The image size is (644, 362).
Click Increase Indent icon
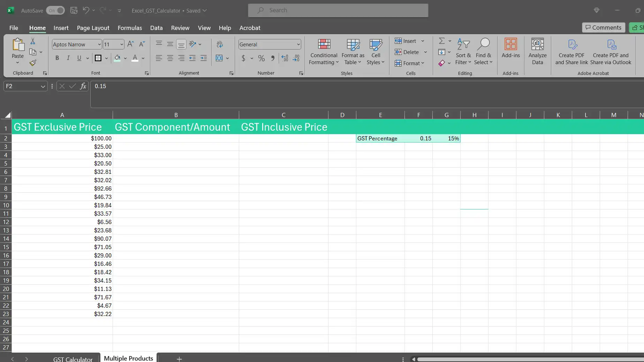click(x=204, y=58)
